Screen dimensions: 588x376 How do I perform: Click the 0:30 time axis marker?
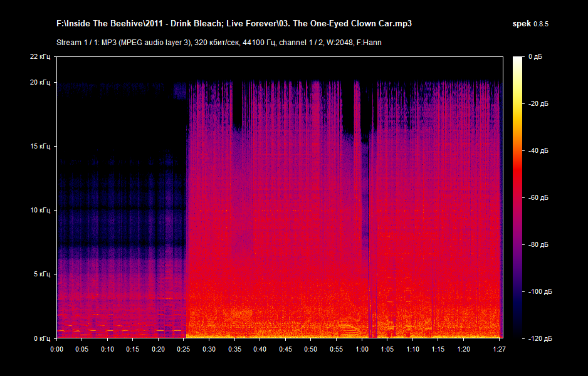(209, 348)
